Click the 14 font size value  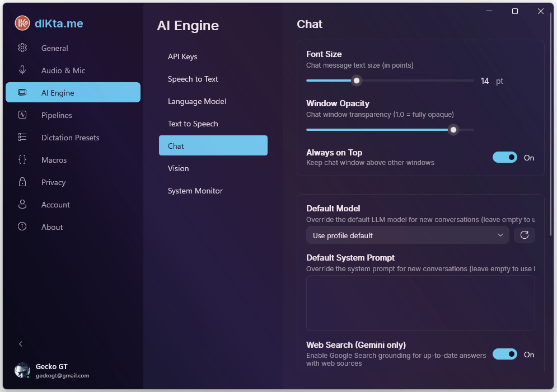(x=485, y=81)
